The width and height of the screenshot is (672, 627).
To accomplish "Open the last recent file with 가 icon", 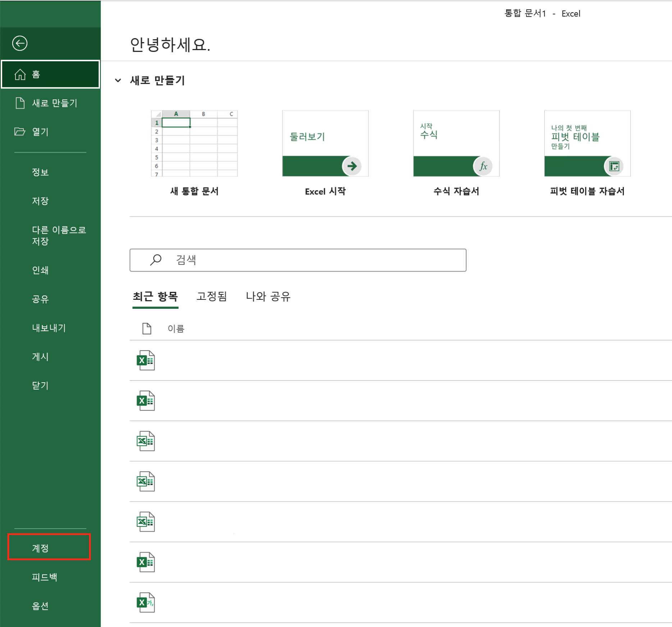I will coord(146,602).
